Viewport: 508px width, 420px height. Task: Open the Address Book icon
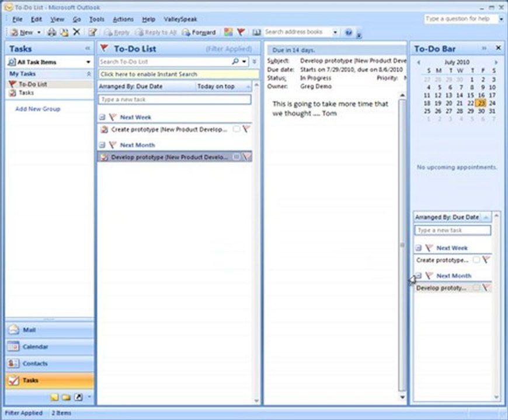pos(256,32)
